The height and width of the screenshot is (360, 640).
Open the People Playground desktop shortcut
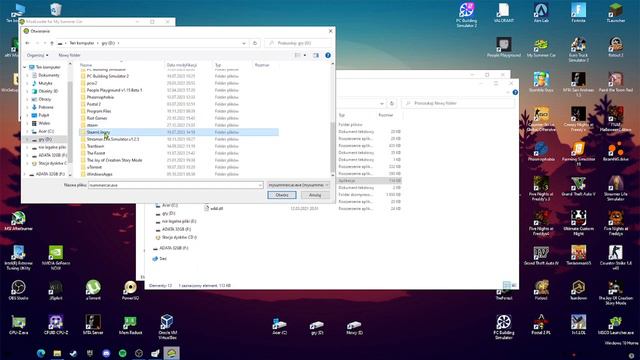(504, 48)
